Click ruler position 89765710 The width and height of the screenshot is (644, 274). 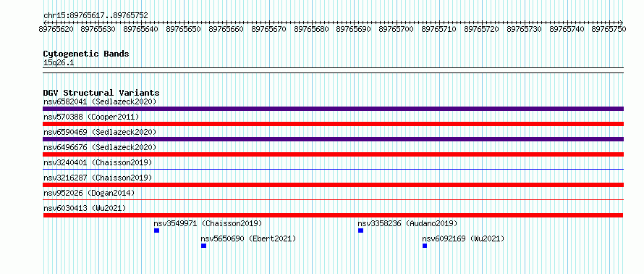(x=439, y=29)
